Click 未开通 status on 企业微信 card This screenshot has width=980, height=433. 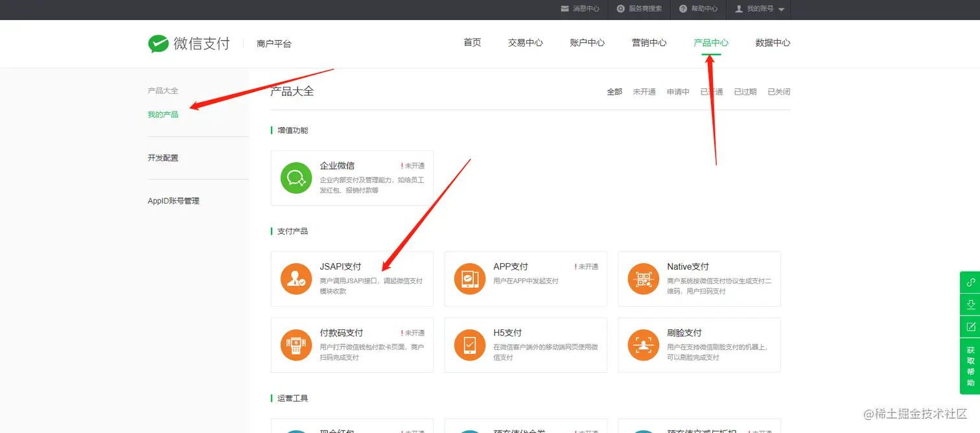click(413, 166)
